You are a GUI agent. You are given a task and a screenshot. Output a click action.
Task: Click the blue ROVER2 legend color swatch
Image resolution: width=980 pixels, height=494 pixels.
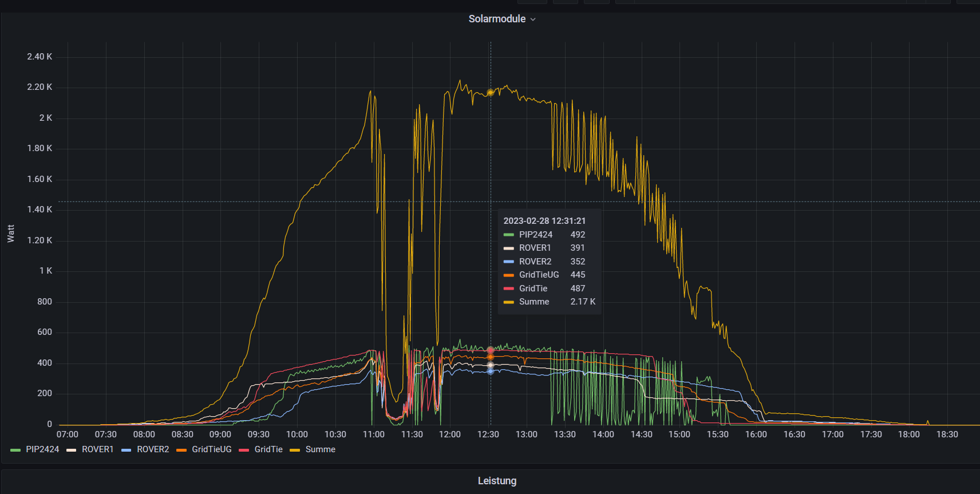click(126, 450)
